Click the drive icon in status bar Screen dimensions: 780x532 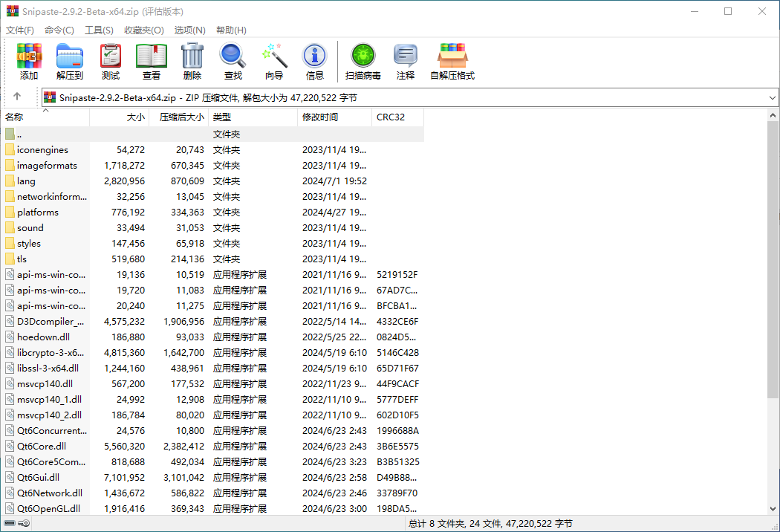10,523
